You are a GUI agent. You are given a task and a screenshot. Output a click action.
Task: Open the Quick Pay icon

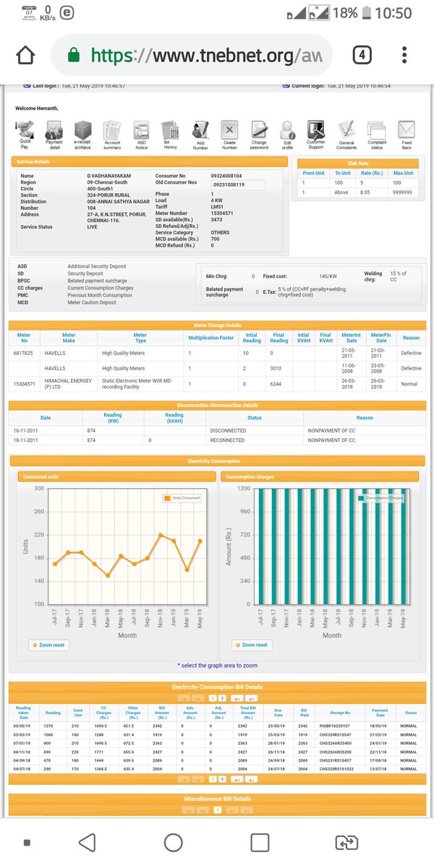25,135
